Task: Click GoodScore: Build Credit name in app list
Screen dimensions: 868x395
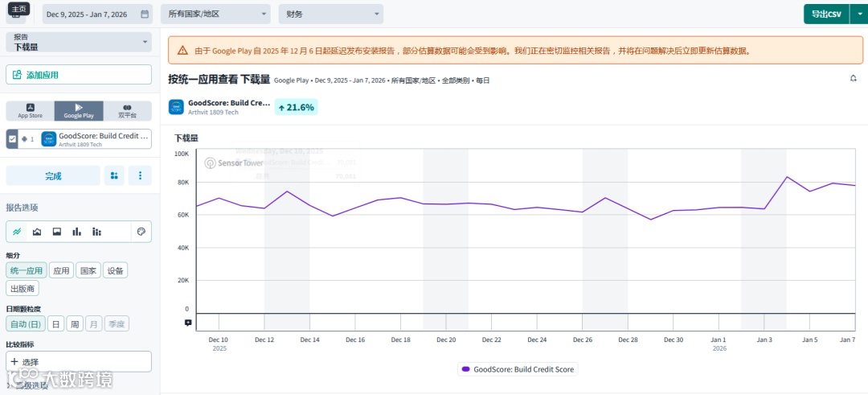Action: (104, 136)
